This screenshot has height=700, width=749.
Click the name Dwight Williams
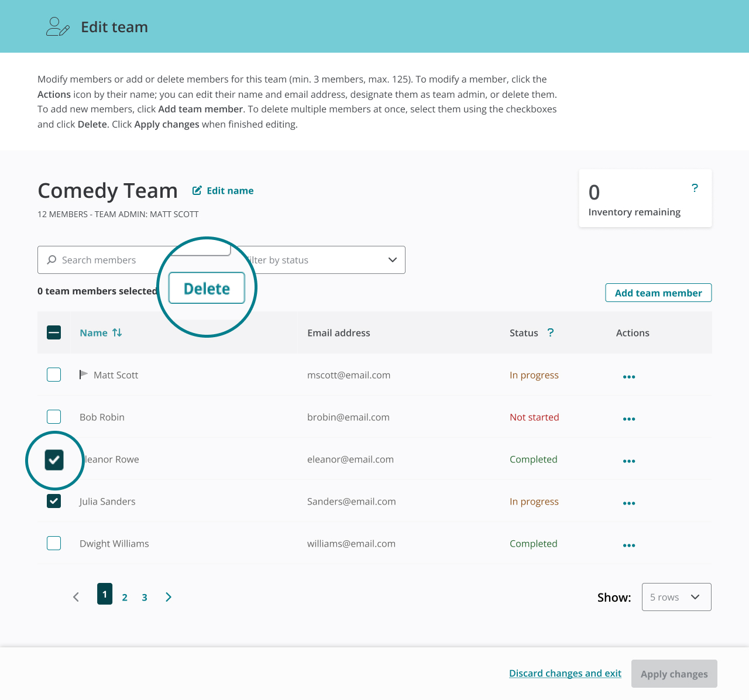[x=114, y=544]
